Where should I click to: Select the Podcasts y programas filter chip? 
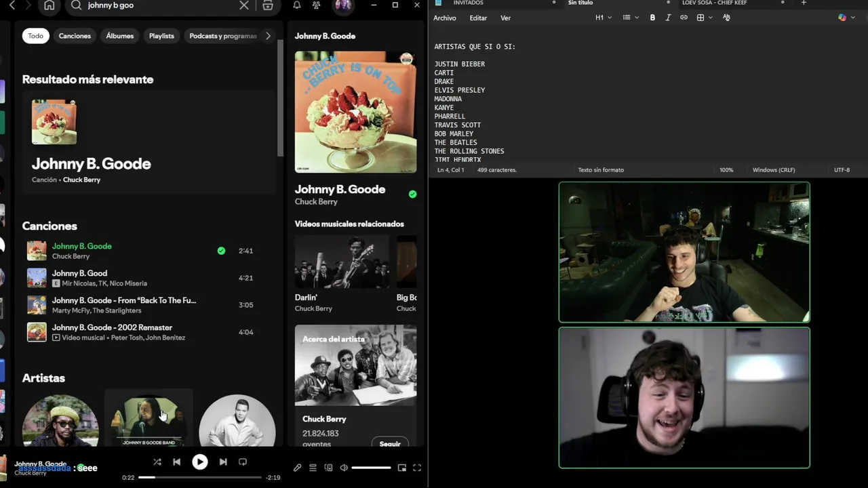(222, 36)
